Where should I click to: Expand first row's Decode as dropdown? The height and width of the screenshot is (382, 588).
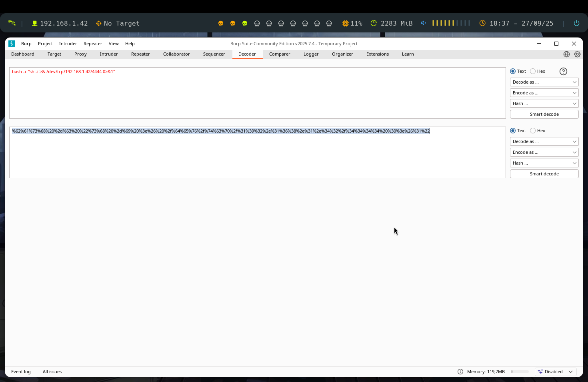[544, 82]
